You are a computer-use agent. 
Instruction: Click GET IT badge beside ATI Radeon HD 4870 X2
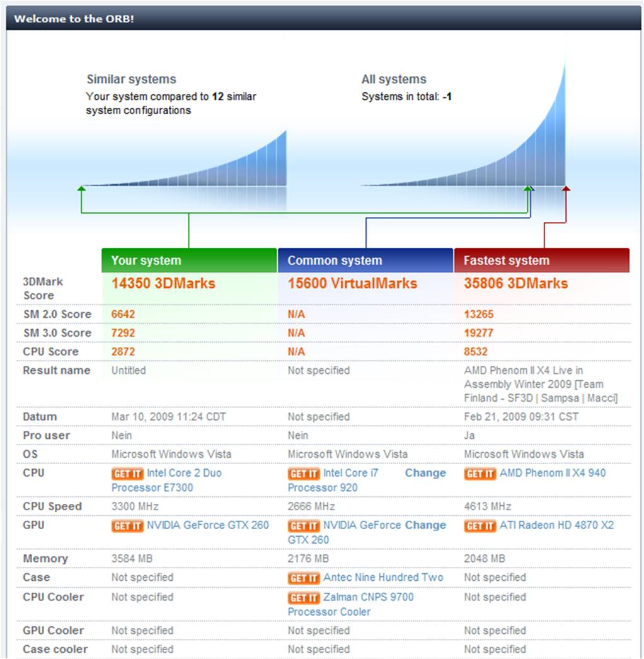tap(480, 526)
